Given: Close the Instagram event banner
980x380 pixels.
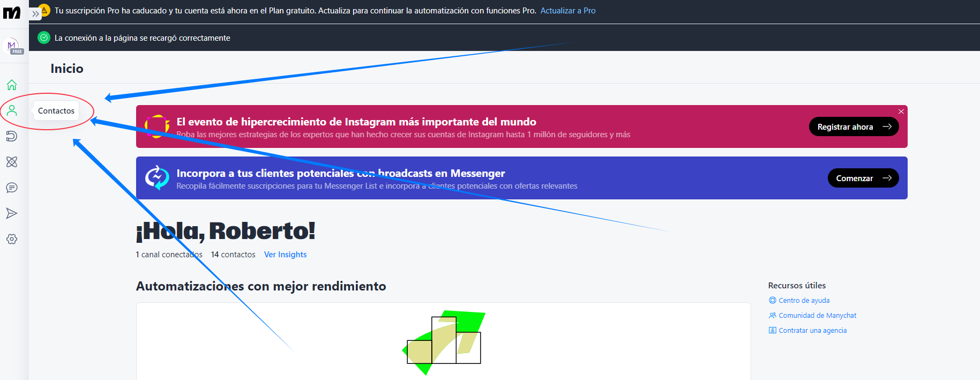Looking at the screenshot, I should pos(901,111).
